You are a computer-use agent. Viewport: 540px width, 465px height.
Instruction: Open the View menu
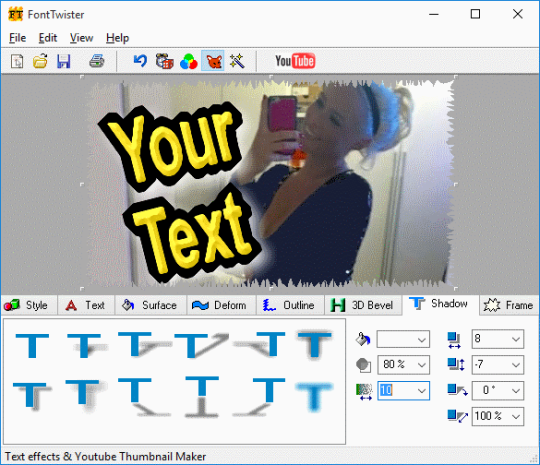click(81, 38)
